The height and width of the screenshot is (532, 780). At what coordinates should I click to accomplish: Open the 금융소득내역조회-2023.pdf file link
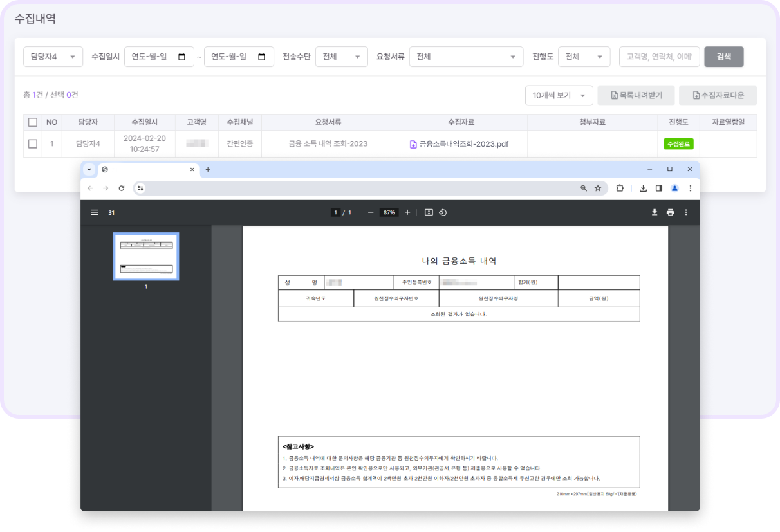click(463, 144)
